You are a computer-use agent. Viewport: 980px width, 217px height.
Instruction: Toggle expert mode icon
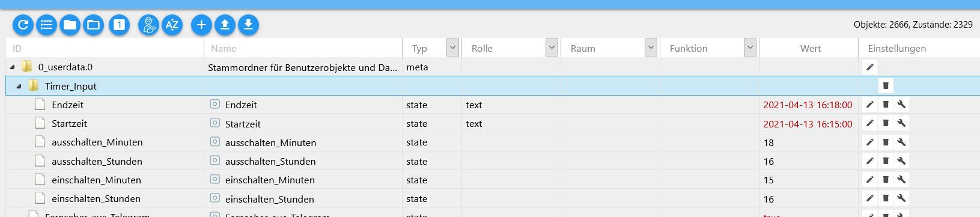[148, 25]
